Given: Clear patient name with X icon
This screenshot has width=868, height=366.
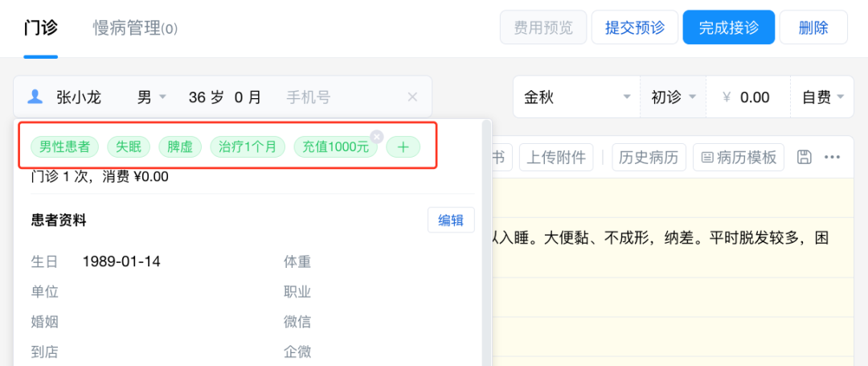Looking at the screenshot, I should click(412, 97).
